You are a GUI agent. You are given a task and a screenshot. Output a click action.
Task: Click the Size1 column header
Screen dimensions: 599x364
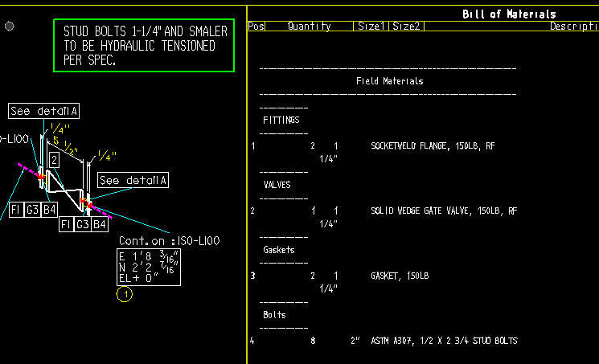point(371,27)
